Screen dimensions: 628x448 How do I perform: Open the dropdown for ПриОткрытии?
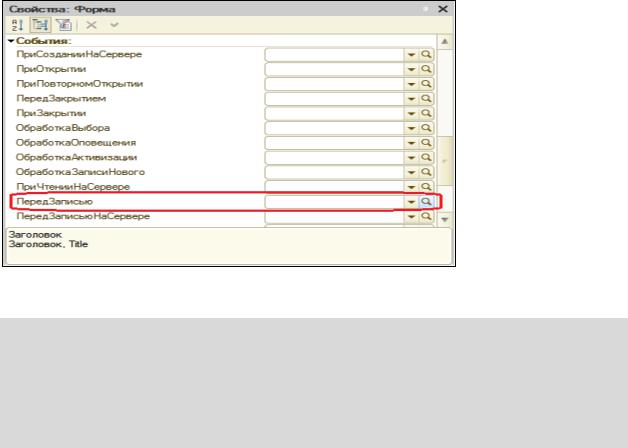click(x=411, y=69)
